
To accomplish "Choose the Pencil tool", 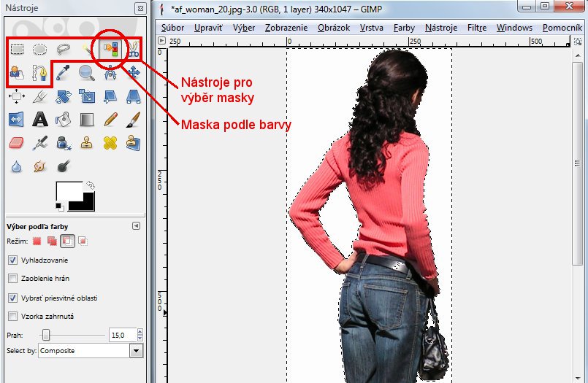I will tap(110, 120).
